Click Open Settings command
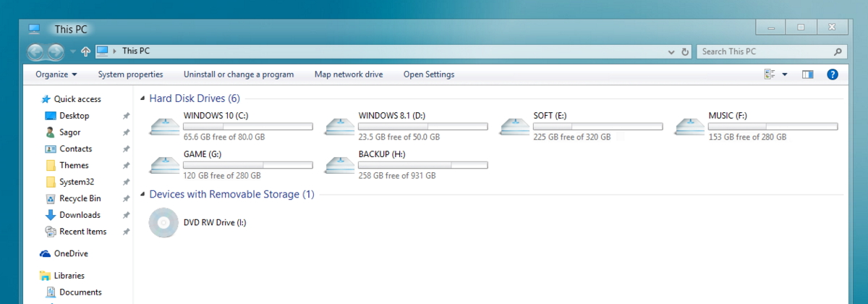Image resolution: width=868 pixels, height=304 pixels. pos(429,75)
